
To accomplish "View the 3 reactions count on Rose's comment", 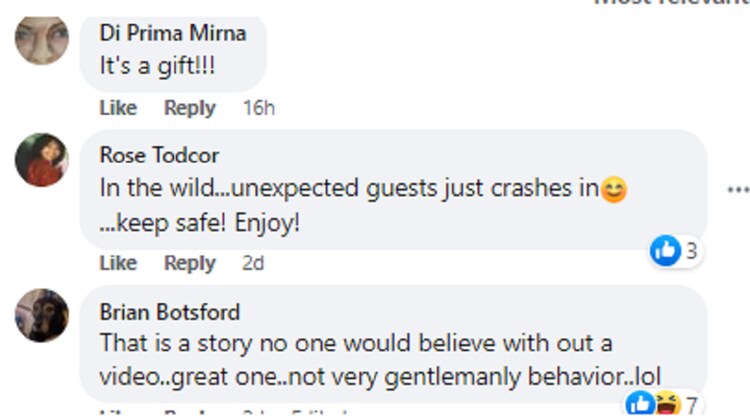I will [691, 251].
